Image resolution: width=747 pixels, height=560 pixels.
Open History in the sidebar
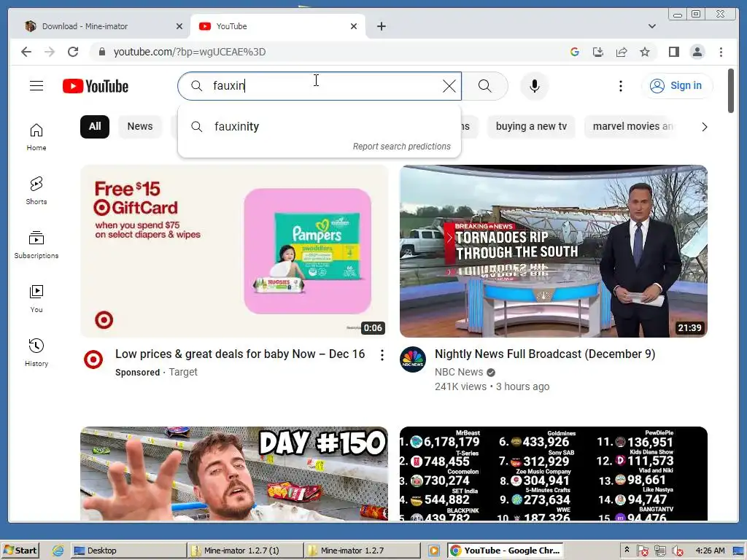(36, 352)
